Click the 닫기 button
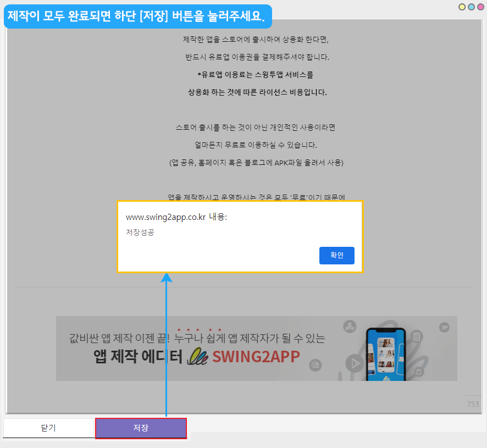This screenshot has width=487, height=448. coord(48,428)
